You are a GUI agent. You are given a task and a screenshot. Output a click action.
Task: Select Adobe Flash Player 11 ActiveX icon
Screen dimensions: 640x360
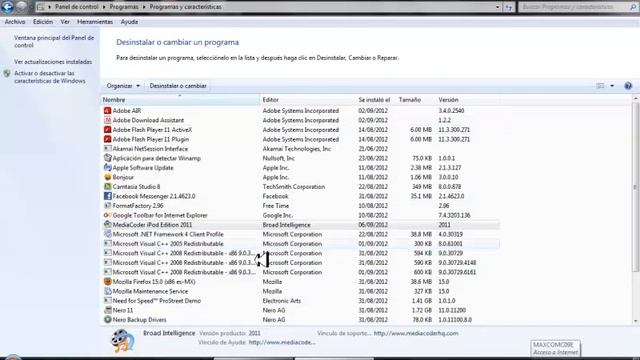tap(107, 130)
